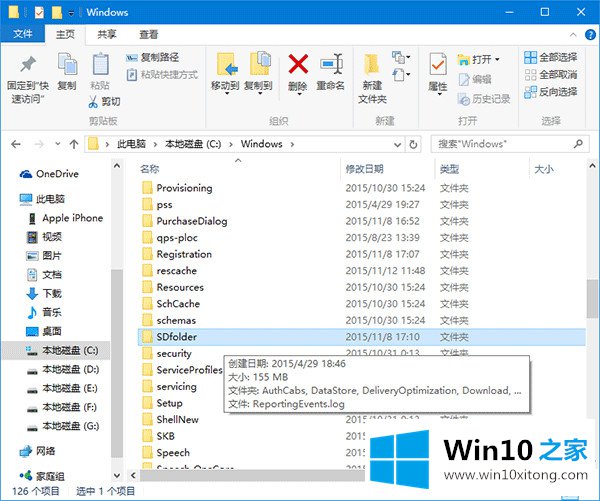Image resolution: width=600 pixels, height=501 pixels.
Task: Click Invert selection (反向选择)
Action: point(550,92)
